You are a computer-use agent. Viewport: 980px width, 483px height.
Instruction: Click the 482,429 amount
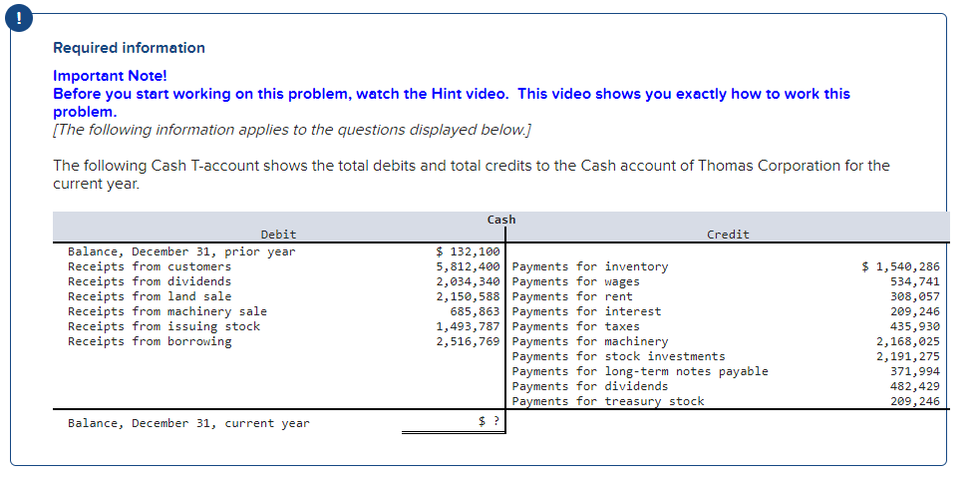tap(915, 386)
